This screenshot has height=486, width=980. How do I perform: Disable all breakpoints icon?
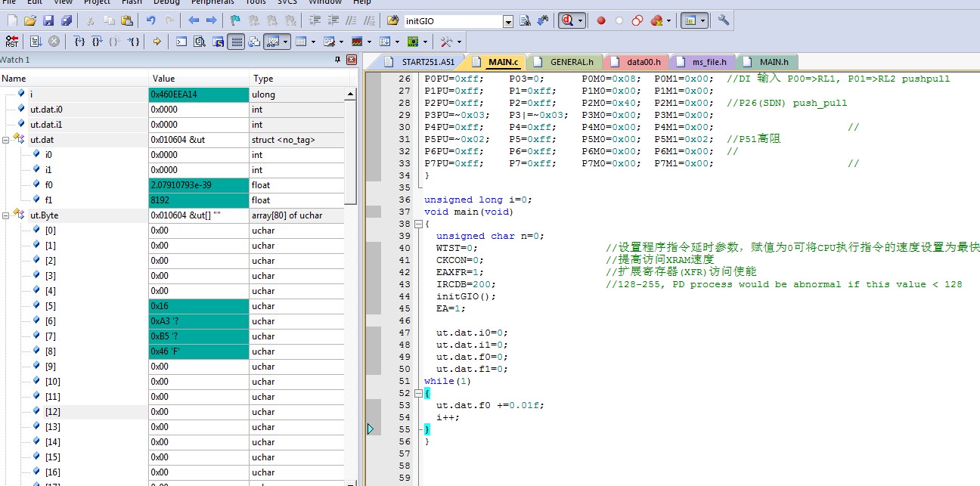point(637,21)
